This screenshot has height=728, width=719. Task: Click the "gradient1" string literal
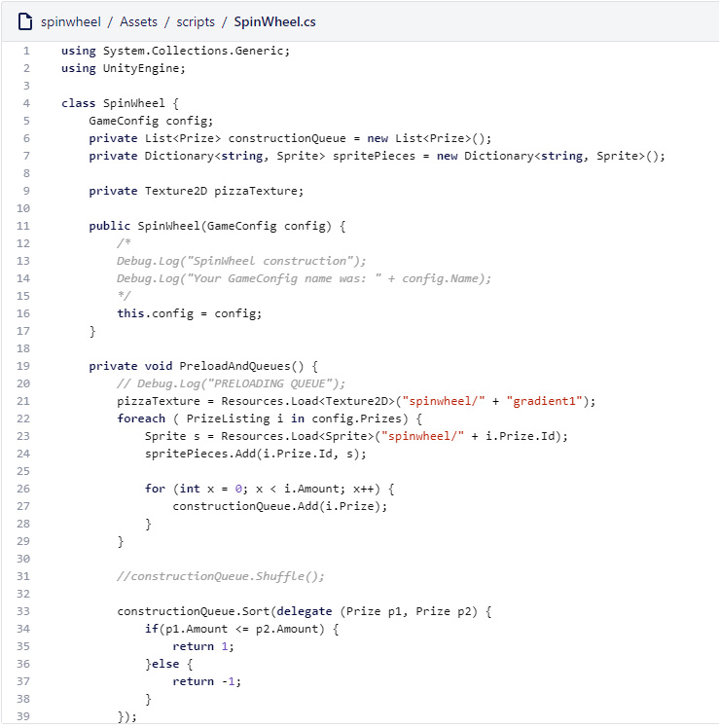545,401
